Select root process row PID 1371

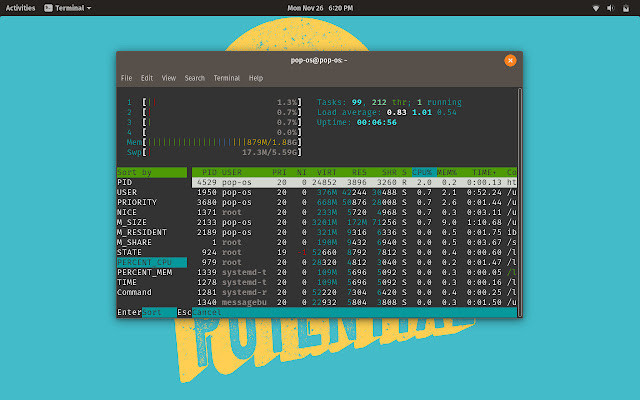coord(354,212)
